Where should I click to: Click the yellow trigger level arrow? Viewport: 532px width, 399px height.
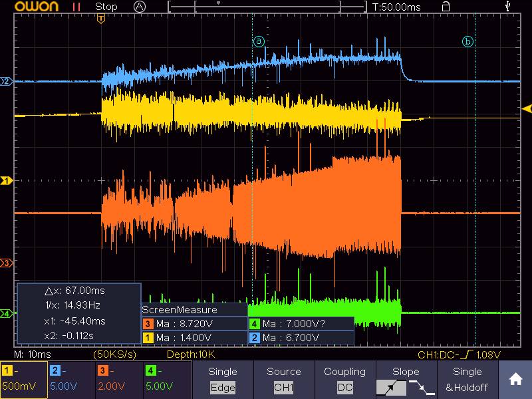(x=527, y=109)
